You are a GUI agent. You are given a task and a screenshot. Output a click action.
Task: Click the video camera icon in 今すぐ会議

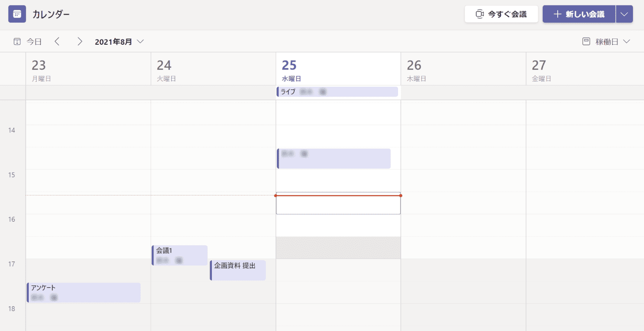tap(480, 14)
